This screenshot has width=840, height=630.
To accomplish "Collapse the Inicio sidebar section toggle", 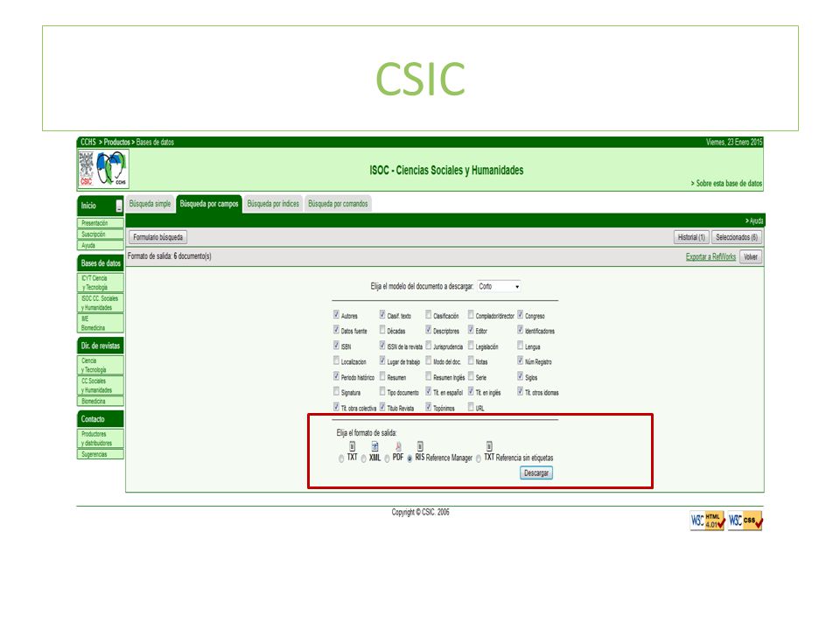I will [x=119, y=206].
